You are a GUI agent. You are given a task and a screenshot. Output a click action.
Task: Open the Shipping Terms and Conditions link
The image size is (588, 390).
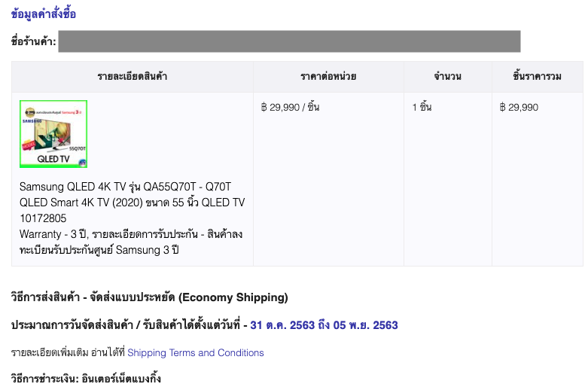coord(196,352)
